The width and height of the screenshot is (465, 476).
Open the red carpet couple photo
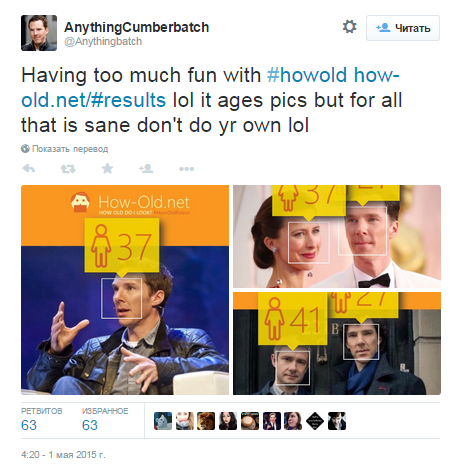tap(337, 236)
